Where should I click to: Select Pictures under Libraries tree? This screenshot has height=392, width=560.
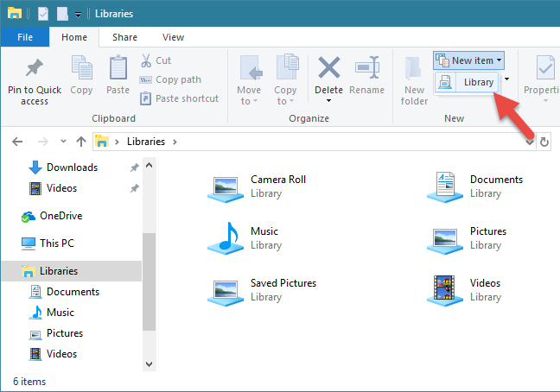pos(55,333)
